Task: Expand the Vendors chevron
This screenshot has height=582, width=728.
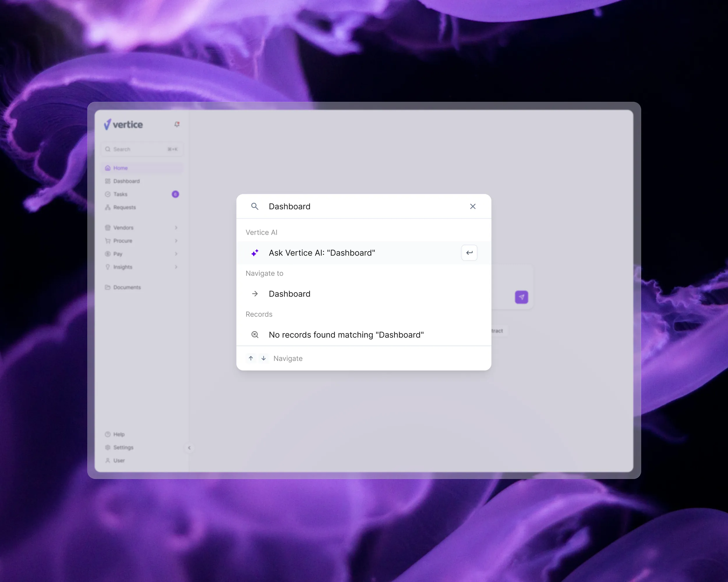Action: tap(176, 228)
